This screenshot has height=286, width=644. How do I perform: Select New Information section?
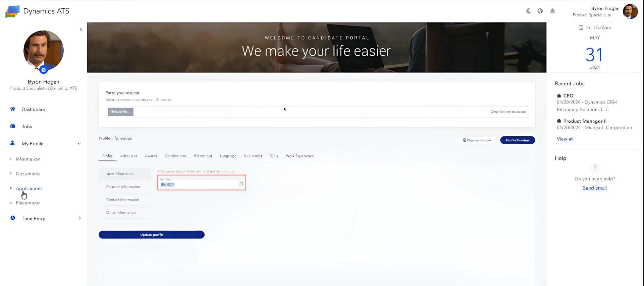point(125,174)
